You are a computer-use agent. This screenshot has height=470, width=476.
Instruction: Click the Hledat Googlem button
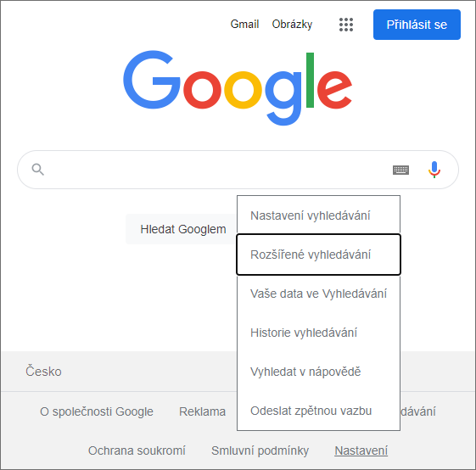tap(182, 229)
